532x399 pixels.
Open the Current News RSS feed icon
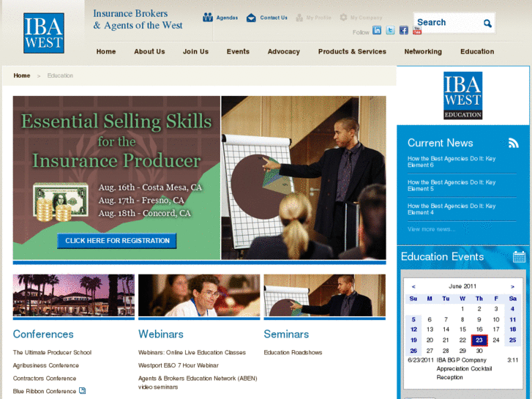pyautogui.click(x=513, y=143)
